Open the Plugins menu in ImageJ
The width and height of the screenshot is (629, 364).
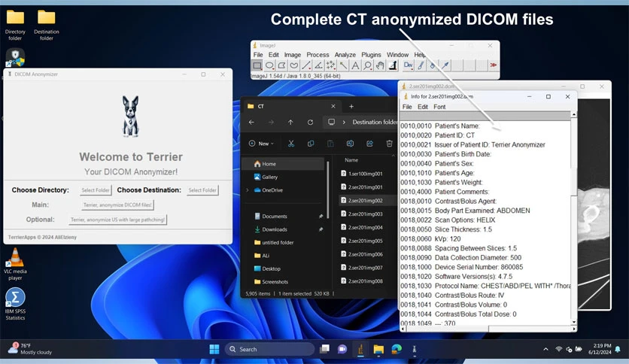coord(371,54)
